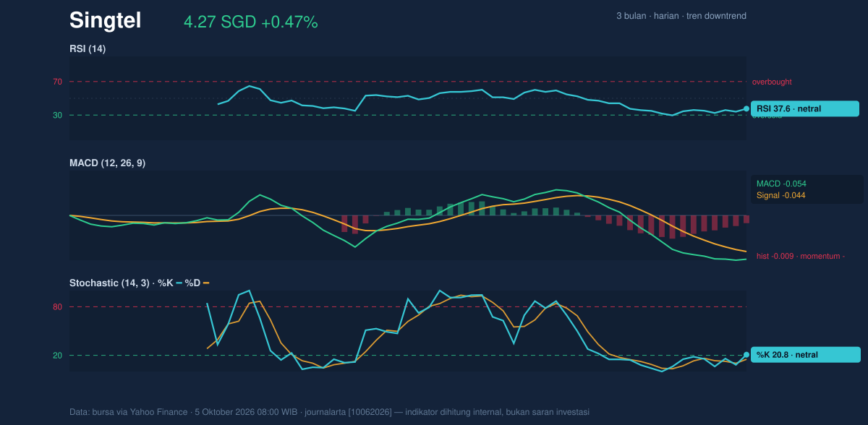
Task: Click the 70 axis label in RSI panel
Action: (x=57, y=82)
